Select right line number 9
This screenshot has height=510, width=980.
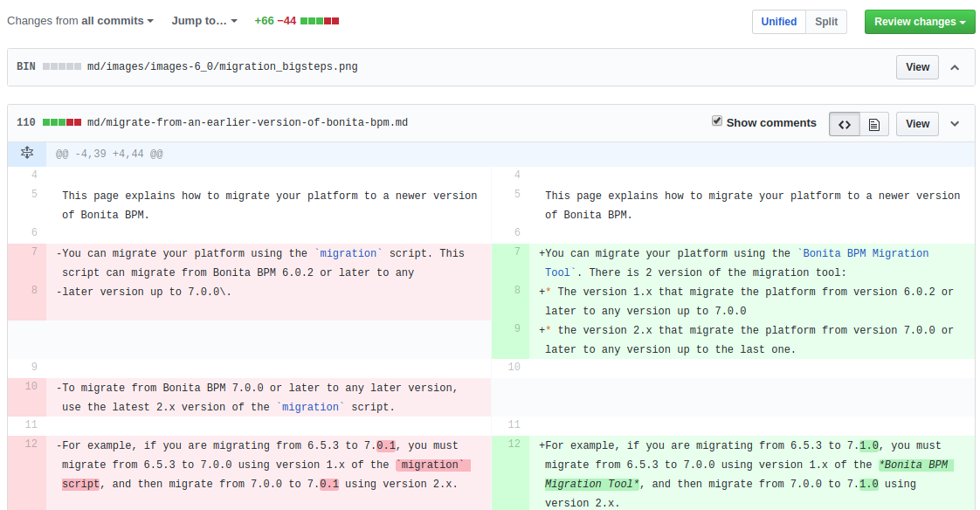tap(517, 328)
